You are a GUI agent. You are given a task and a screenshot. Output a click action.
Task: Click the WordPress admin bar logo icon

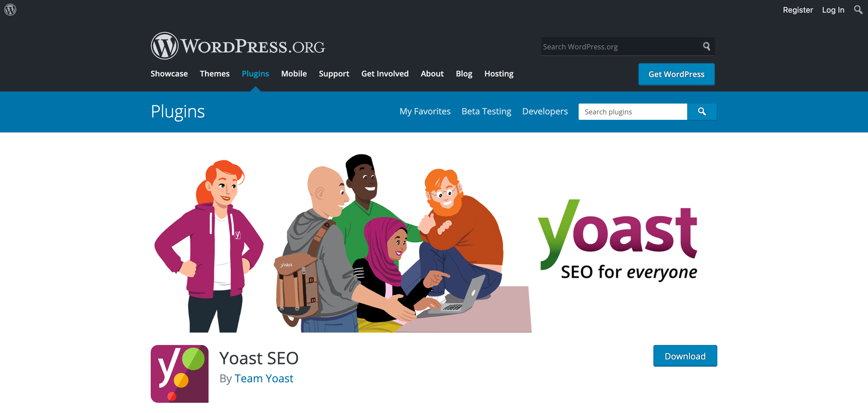10,9
